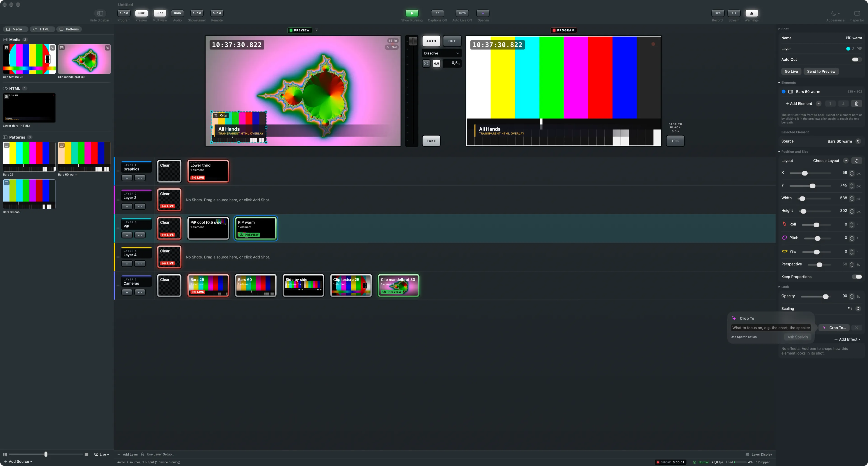
Task: Adjust the Opacity slider handle
Action: click(826, 297)
